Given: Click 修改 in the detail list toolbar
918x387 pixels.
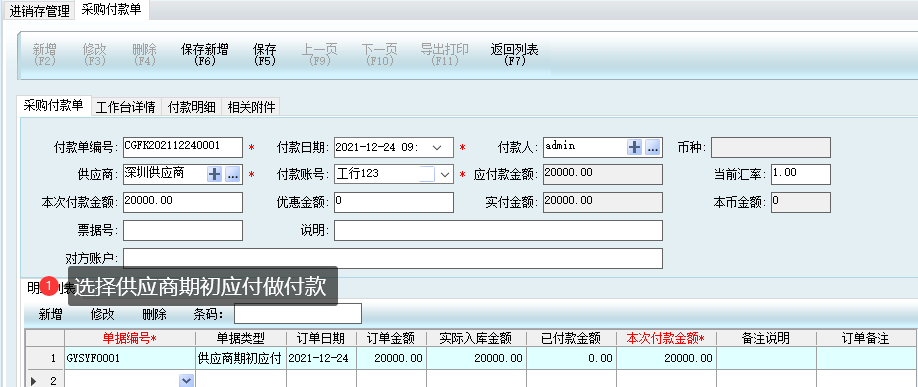Looking at the screenshot, I should pyautogui.click(x=102, y=314).
